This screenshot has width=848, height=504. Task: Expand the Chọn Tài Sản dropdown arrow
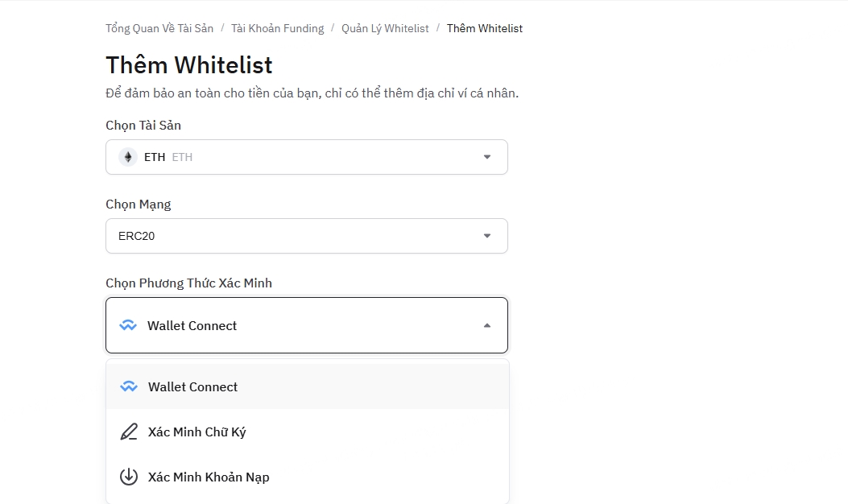486,157
